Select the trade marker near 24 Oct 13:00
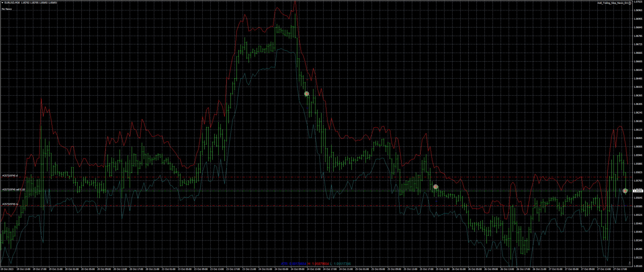This screenshot has width=644, height=272. (306, 94)
